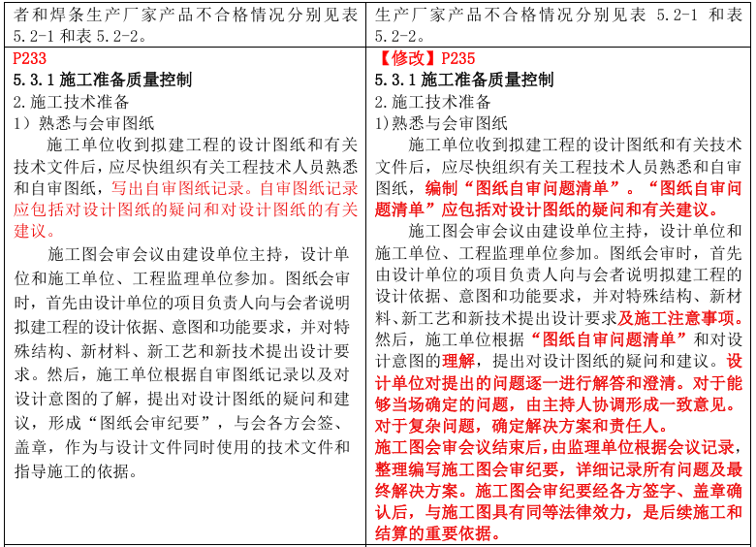Screen dimensions: 756x547
Task: Click 2.施工技术准备 in the right column
Action: (432, 102)
